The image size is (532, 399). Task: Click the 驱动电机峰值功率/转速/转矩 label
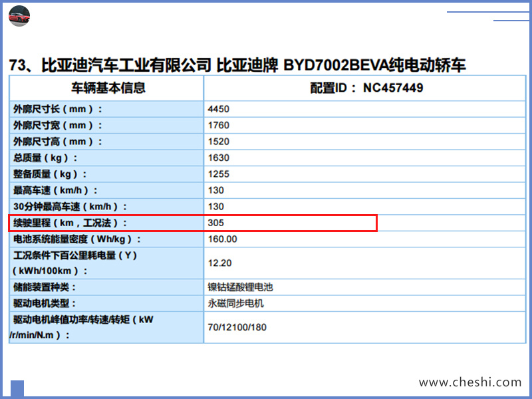tap(81, 327)
